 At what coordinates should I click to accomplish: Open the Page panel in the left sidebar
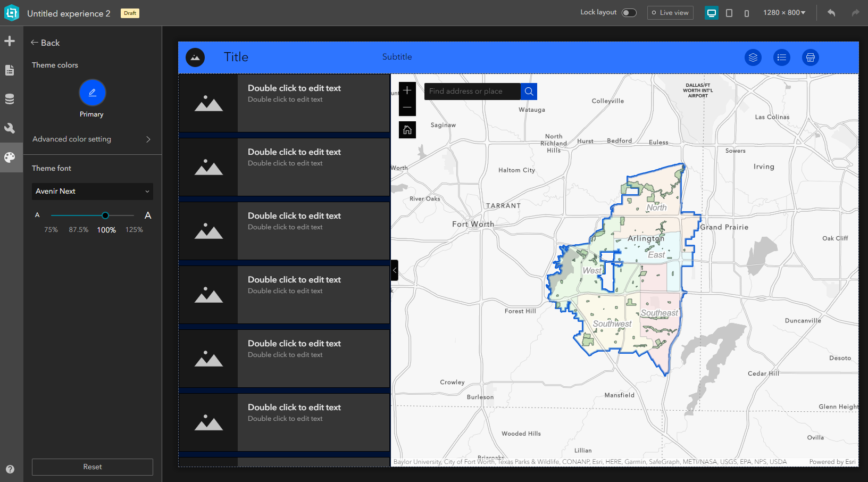(x=11, y=70)
